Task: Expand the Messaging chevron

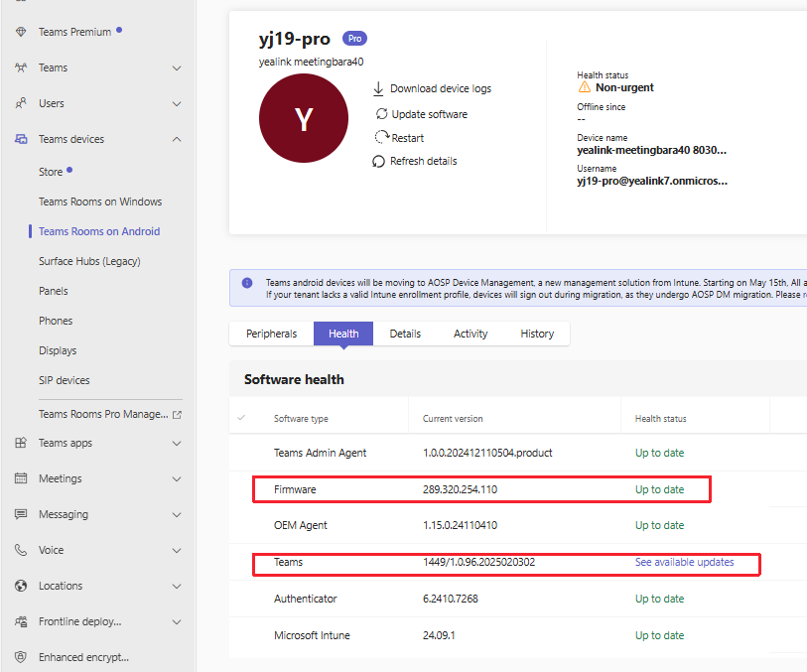Action: click(x=177, y=514)
